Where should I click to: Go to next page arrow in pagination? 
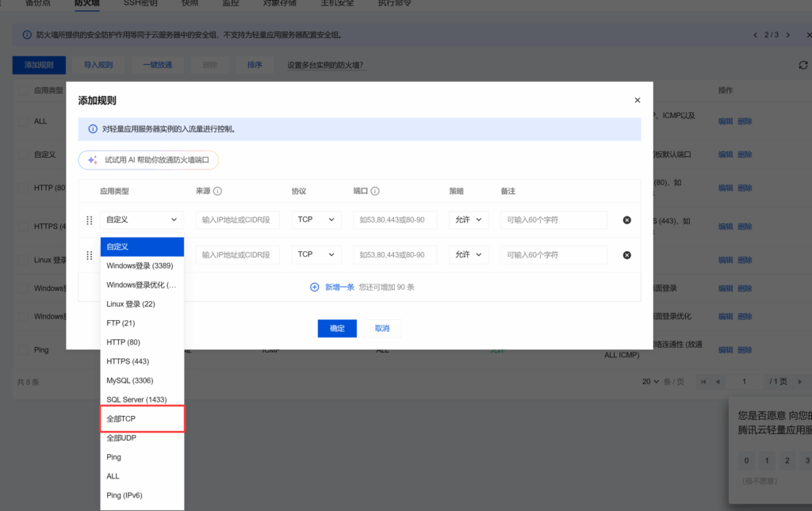[800, 382]
